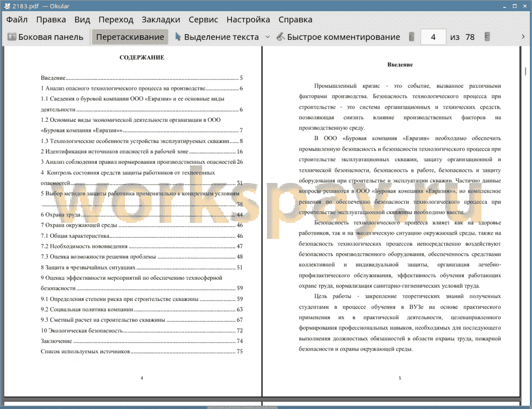532x409 pixels.
Task: Open the Закладки menu
Action: (161, 20)
